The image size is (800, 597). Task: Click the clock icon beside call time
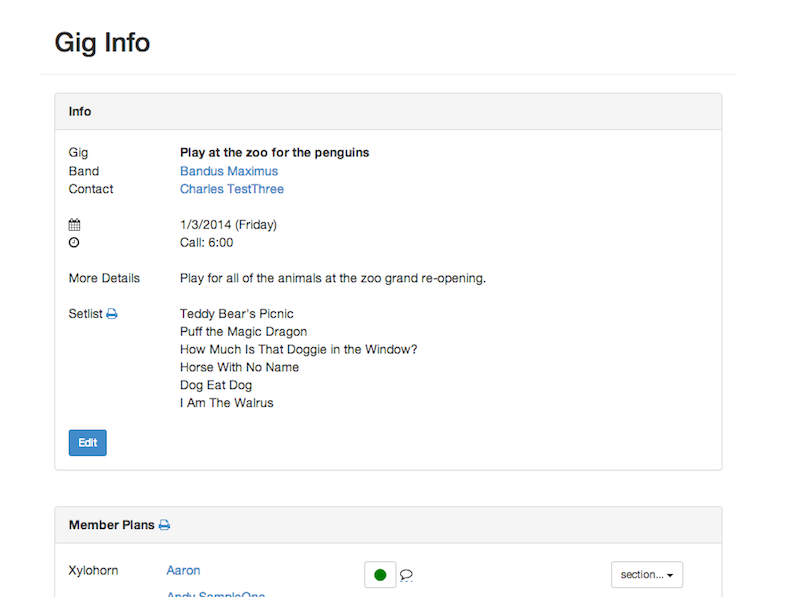point(74,243)
